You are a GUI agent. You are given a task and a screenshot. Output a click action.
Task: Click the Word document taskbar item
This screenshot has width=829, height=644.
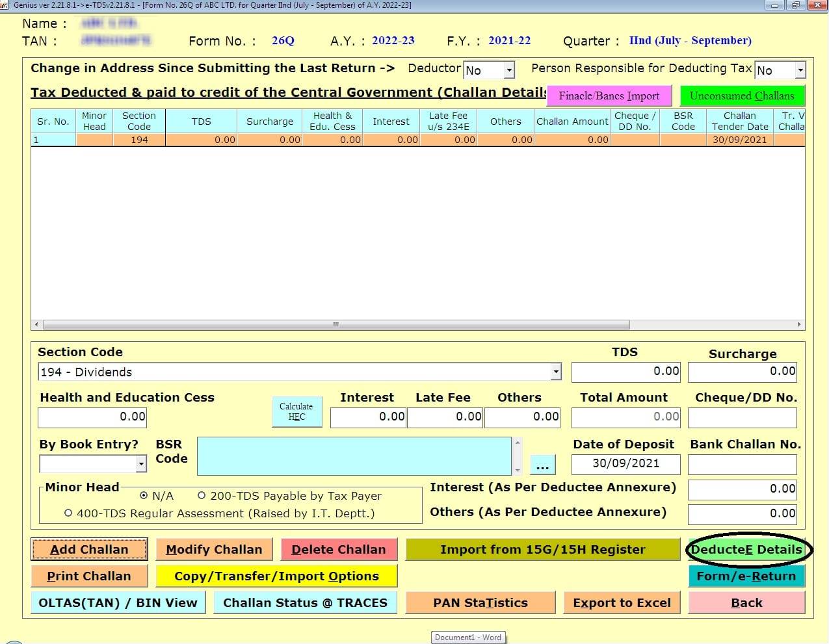tap(468, 638)
